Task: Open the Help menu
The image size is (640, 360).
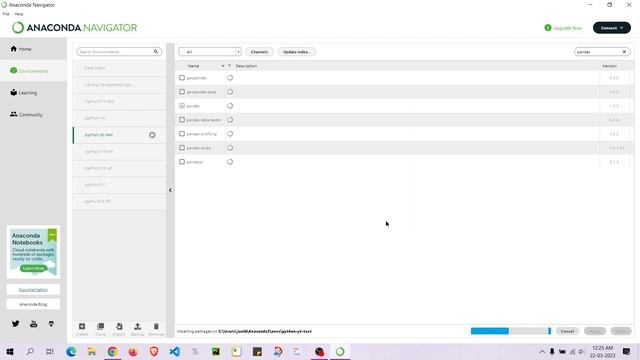Action: (x=19, y=14)
